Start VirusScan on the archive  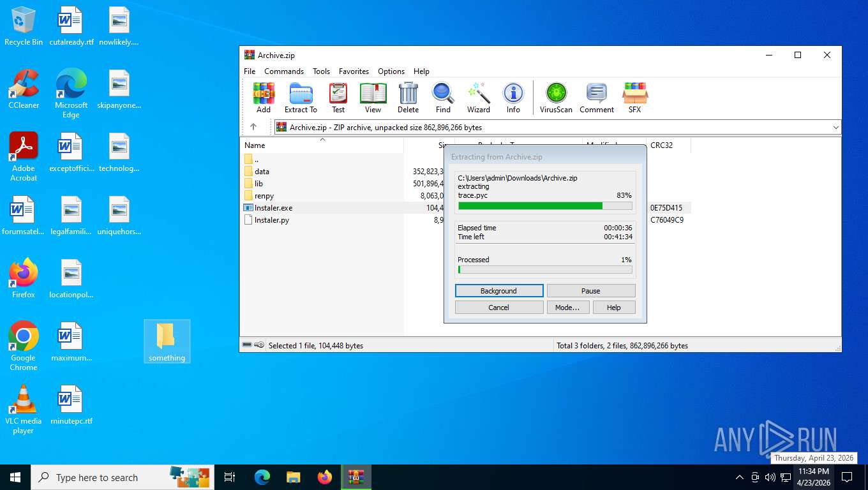(556, 98)
